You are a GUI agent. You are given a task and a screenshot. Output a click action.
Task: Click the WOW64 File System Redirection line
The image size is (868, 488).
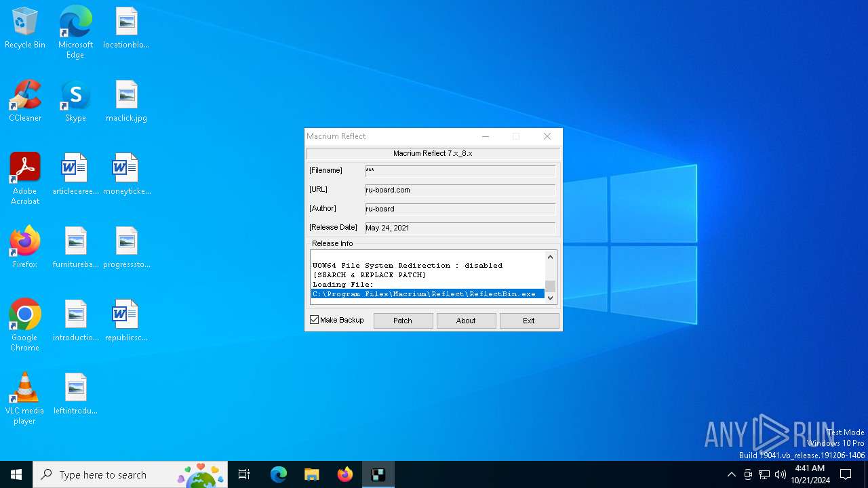[x=408, y=266]
